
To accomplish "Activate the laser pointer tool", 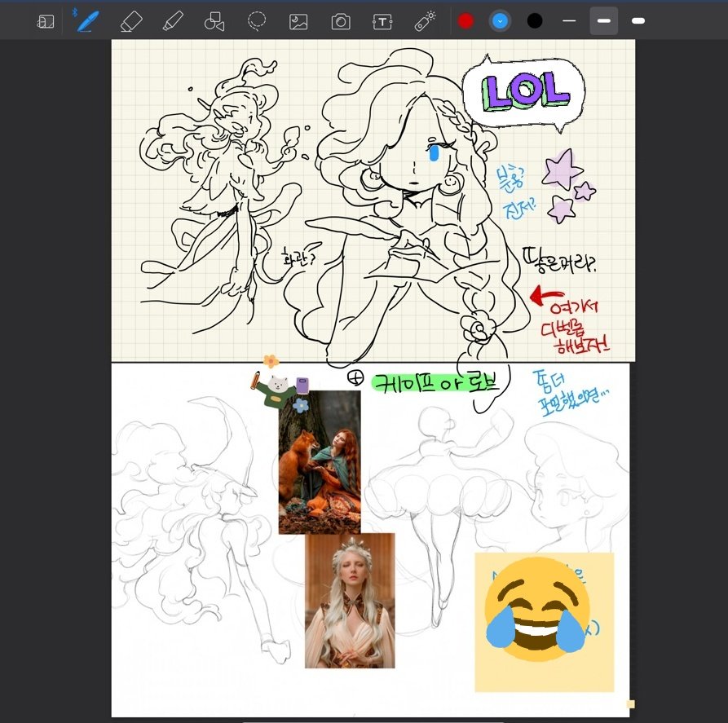I will click(425, 21).
